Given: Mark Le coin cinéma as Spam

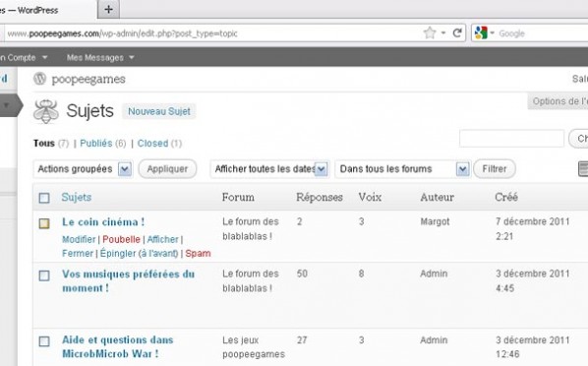Looking at the screenshot, I should point(198,254).
